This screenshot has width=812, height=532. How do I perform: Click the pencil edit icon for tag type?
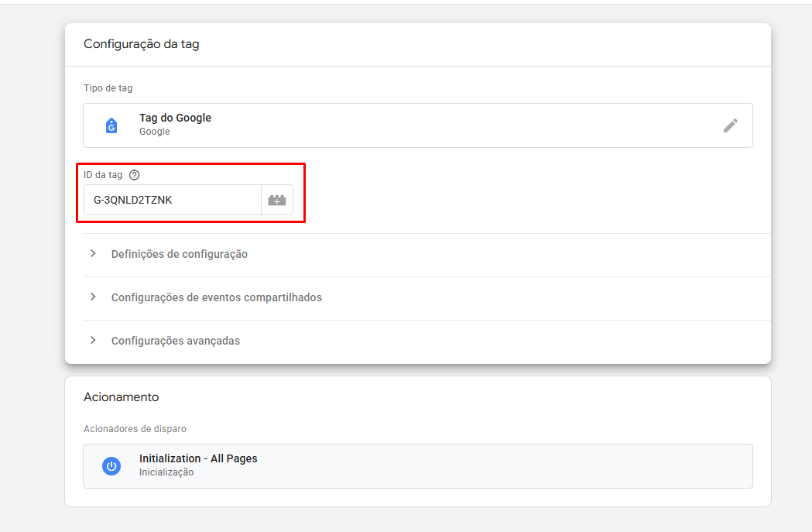point(730,125)
